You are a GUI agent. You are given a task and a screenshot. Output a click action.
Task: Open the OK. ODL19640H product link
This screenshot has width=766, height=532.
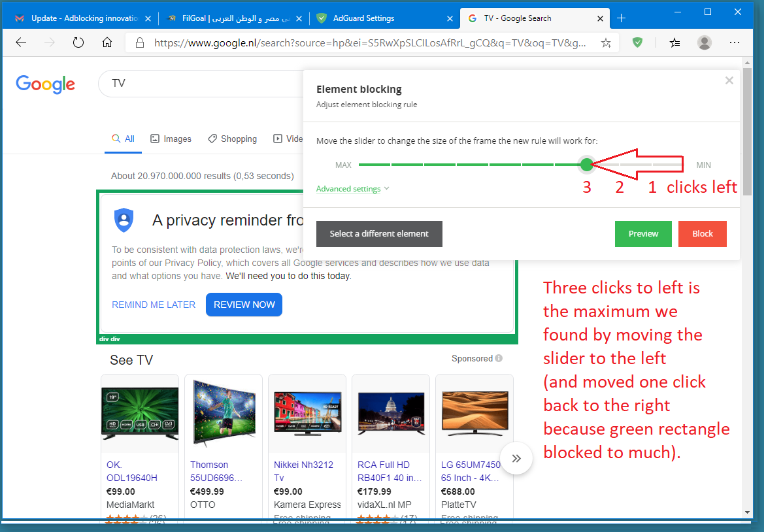click(132, 471)
